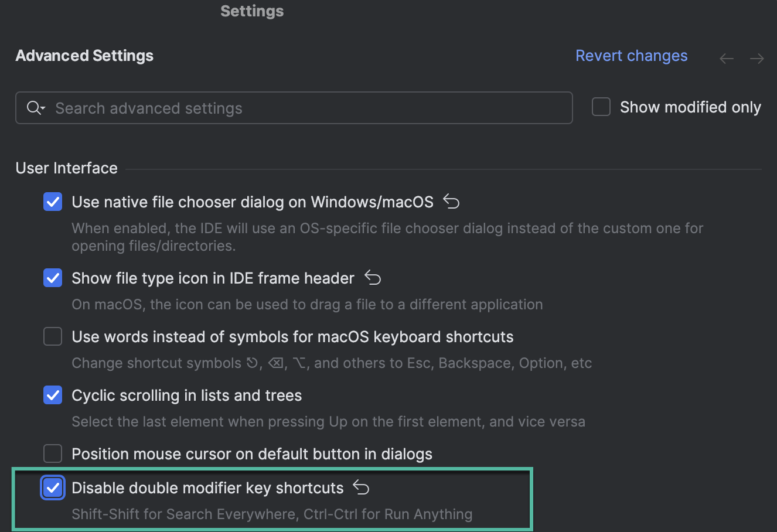777x532 pixels.
Task: Enable words instead of symbols for shortcuts
Action: click(52, 336)
